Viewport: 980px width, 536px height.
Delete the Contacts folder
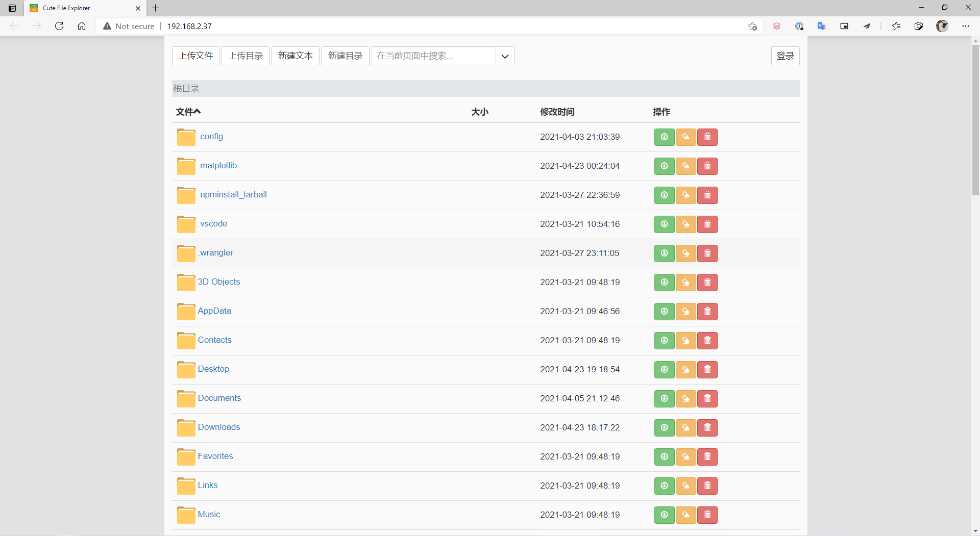[707, 340]
